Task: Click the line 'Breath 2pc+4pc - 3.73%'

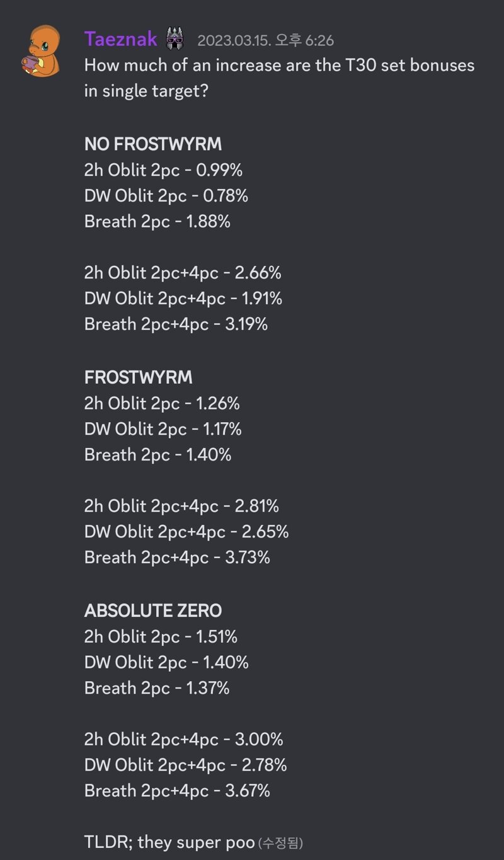Action: 177,558
